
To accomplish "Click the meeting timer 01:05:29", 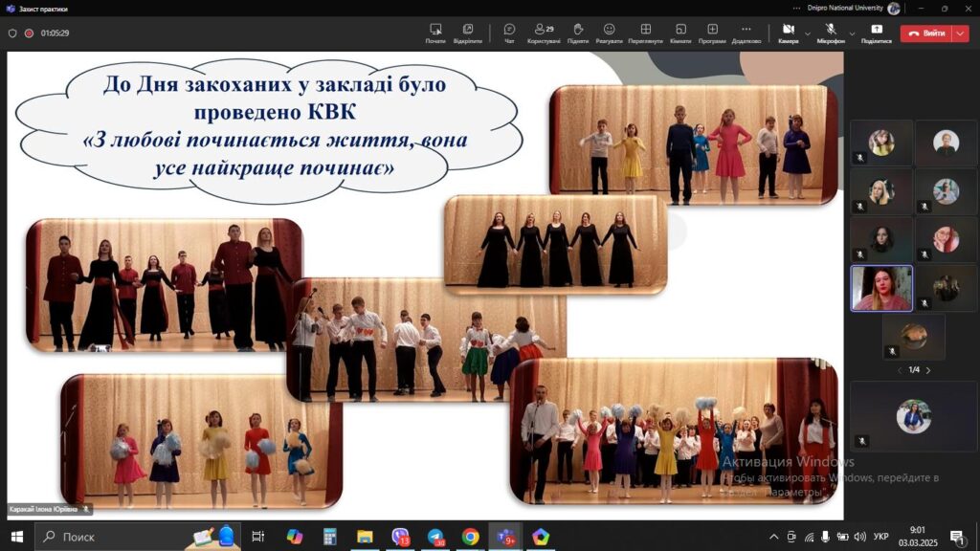I will (55, 33).
